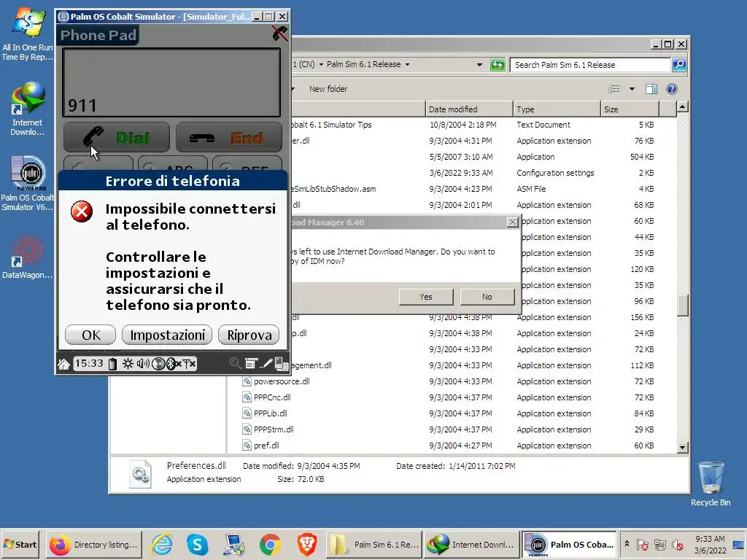747x560 pixels.
Task: Switch to Firefox Directory listing taskbar item
Action: pos(94,544)
